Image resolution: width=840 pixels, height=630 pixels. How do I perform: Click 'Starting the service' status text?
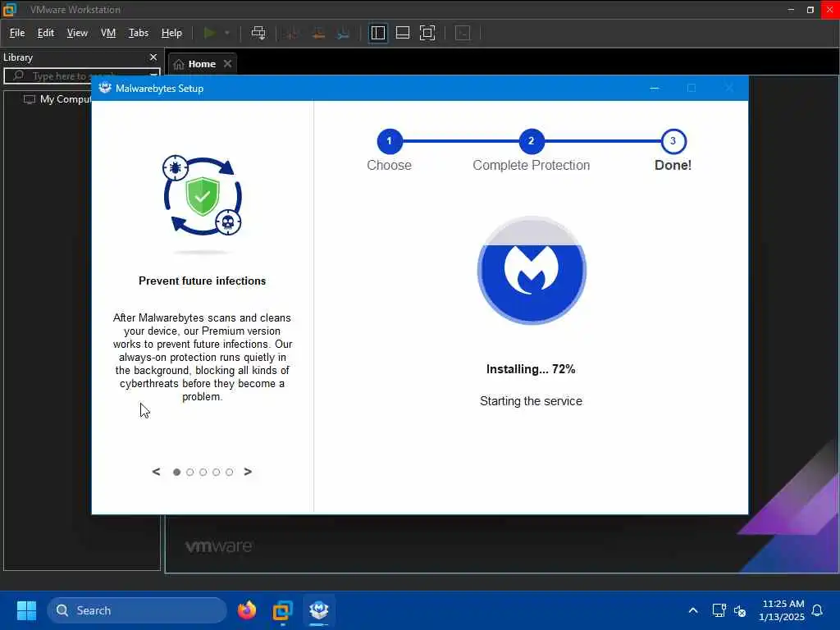tap(531, 401)
